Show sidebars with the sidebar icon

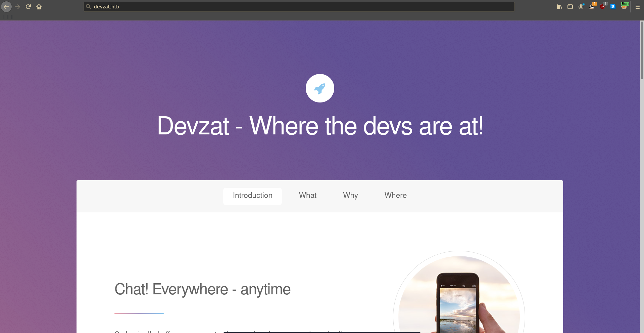point(570,7)
